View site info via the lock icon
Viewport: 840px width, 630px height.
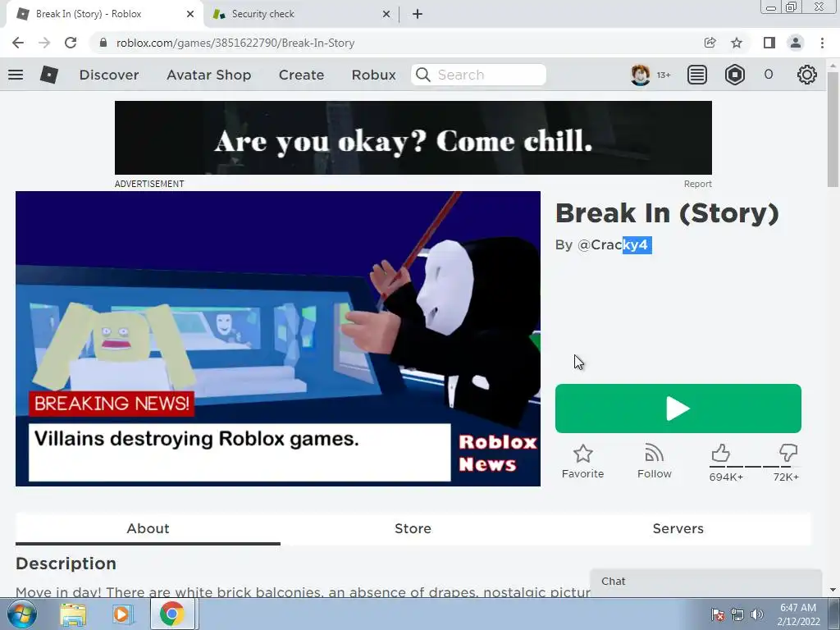(x=103, y=43)
